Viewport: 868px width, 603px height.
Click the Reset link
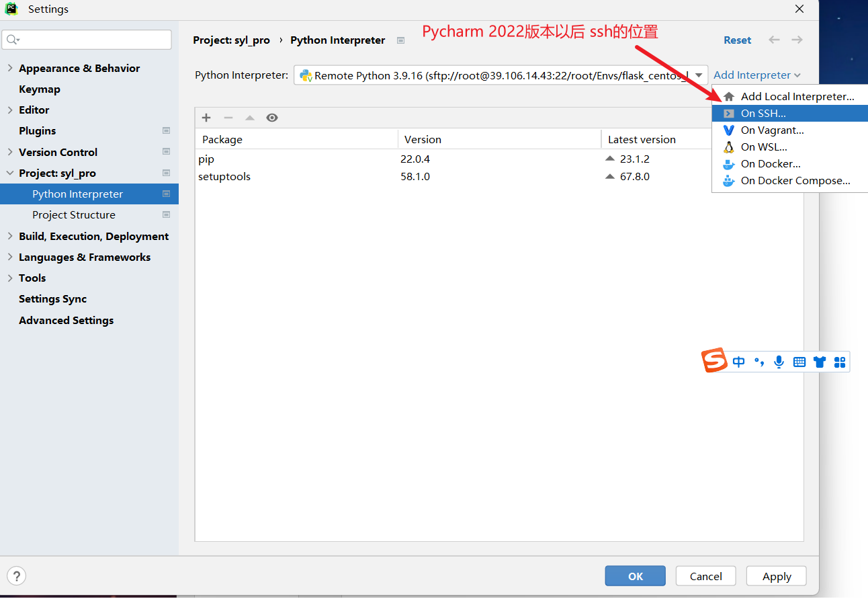click(x=737, y=40)
